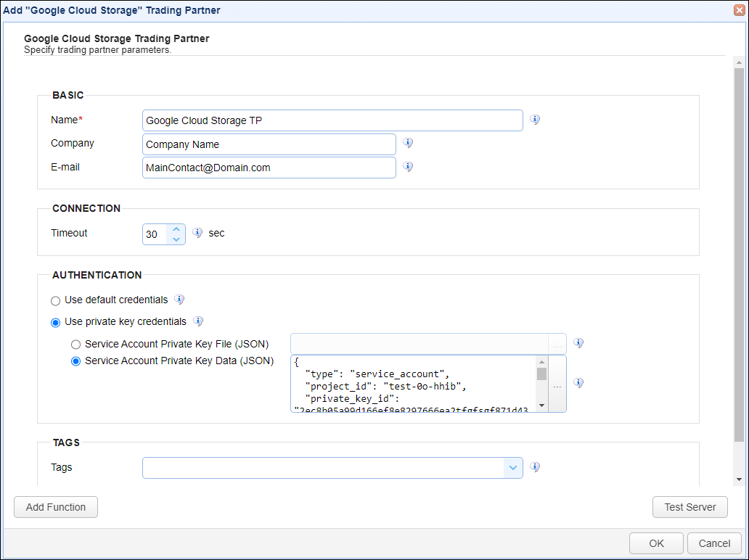Viewport: 749px width, 560px height.
Task: Click the dialog's main vertical scrollbar thumb
Action: click(x=739, y=255)
